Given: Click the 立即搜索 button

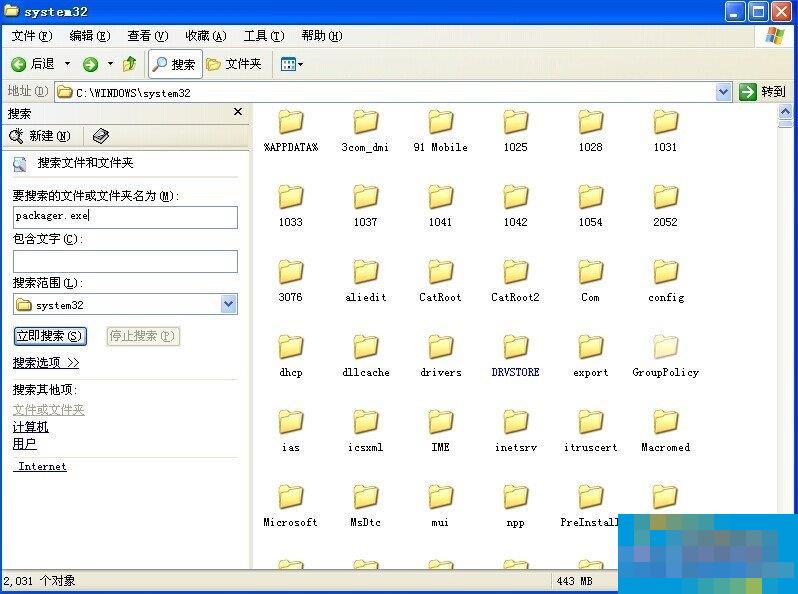Looking at the screenshot, I should (50, 336).
